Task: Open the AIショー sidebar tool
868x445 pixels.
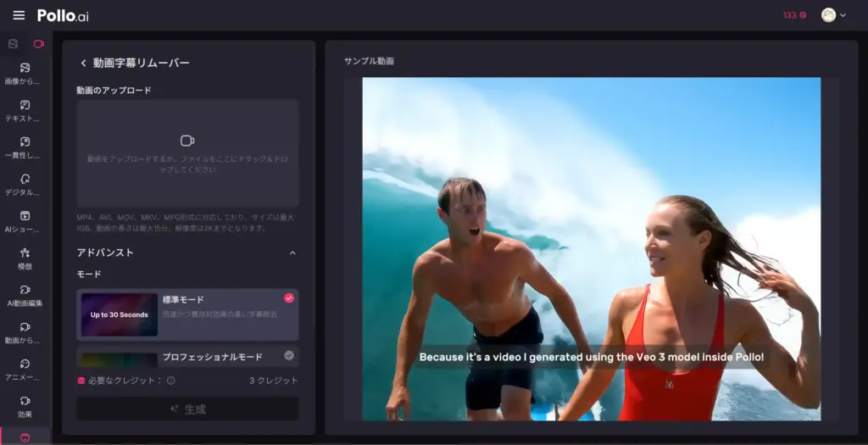Action: point(25,222)
